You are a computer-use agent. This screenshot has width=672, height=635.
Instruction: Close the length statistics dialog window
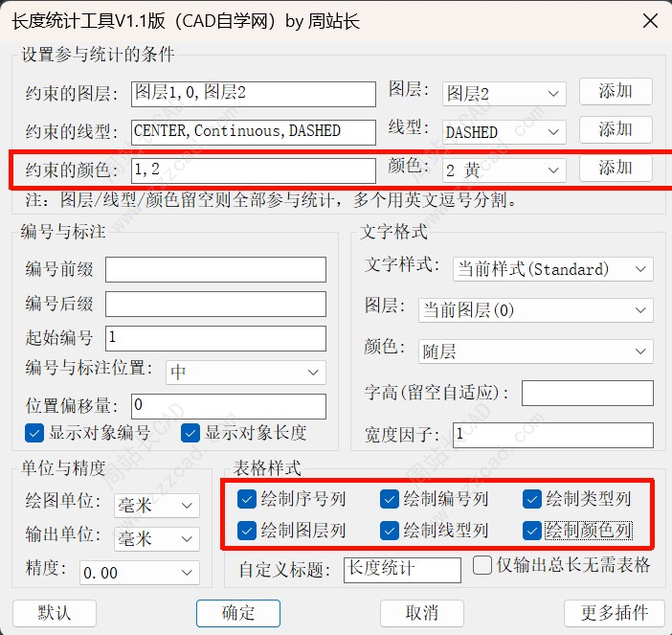coord(649,20)
